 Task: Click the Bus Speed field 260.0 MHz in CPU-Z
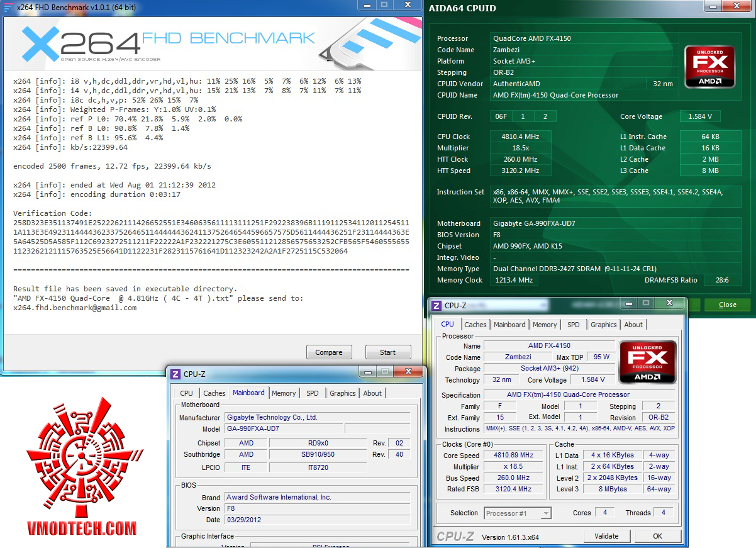513,478
